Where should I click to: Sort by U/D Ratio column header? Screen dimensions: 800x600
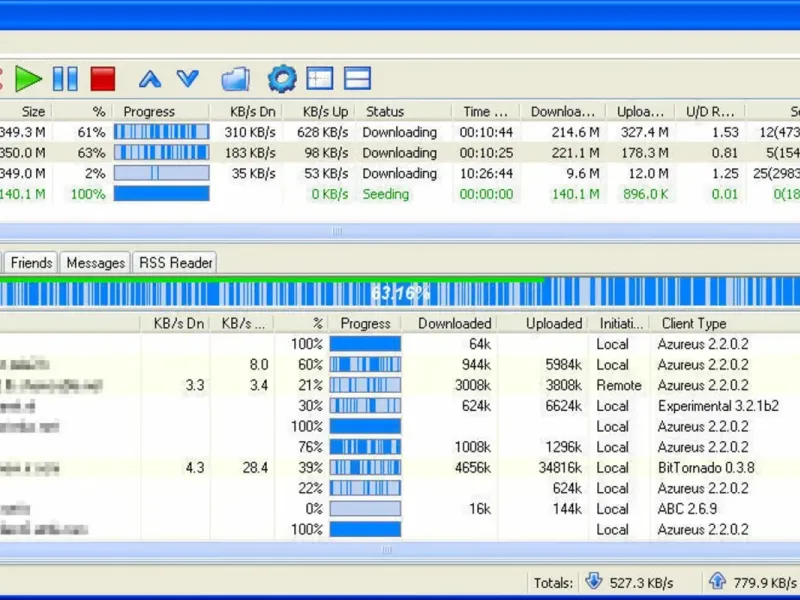click(710, 111)
